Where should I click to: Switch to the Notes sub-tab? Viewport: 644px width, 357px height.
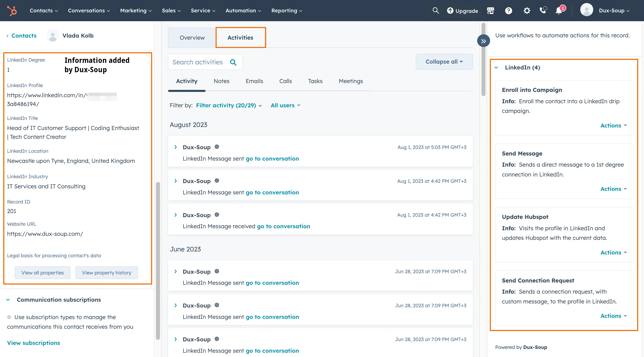tap(221, 81)
